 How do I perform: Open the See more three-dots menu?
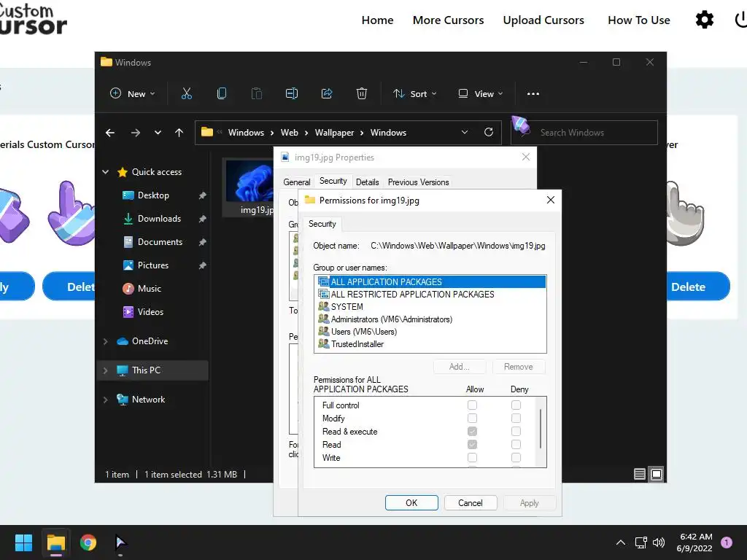[533, 94]
